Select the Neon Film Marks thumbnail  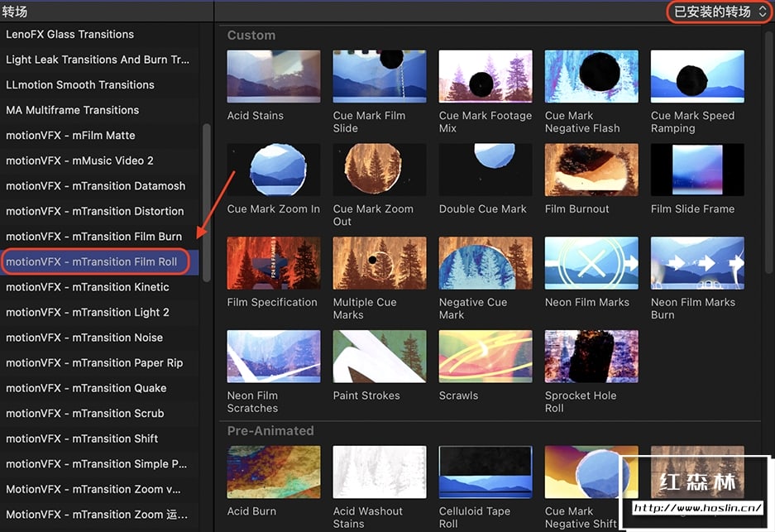pos(591,263)
